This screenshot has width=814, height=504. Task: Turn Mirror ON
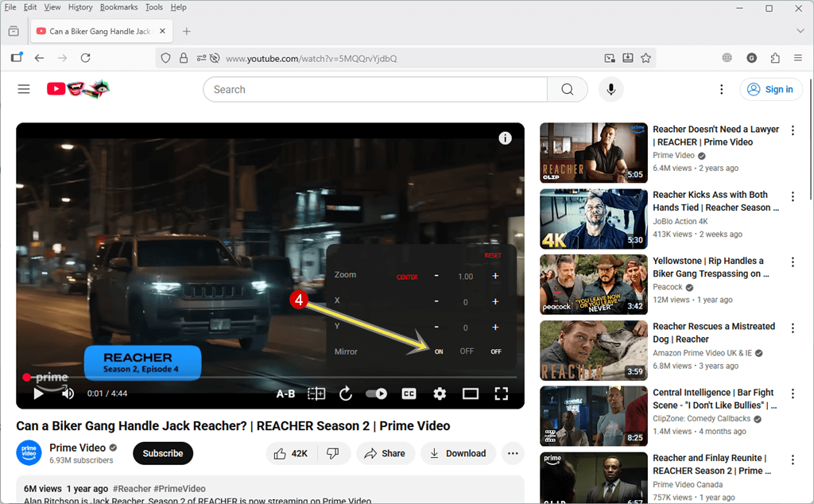pos(439,351)
